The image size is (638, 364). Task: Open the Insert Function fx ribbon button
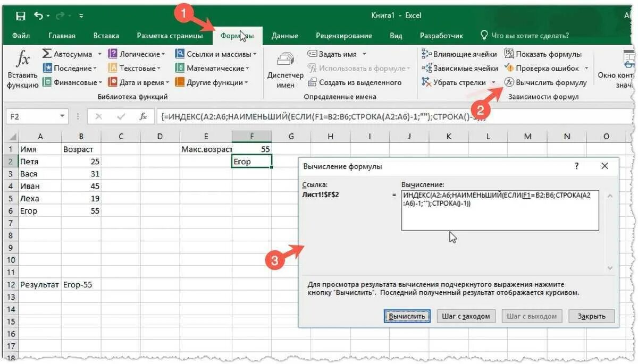click(x=22, y=69)
